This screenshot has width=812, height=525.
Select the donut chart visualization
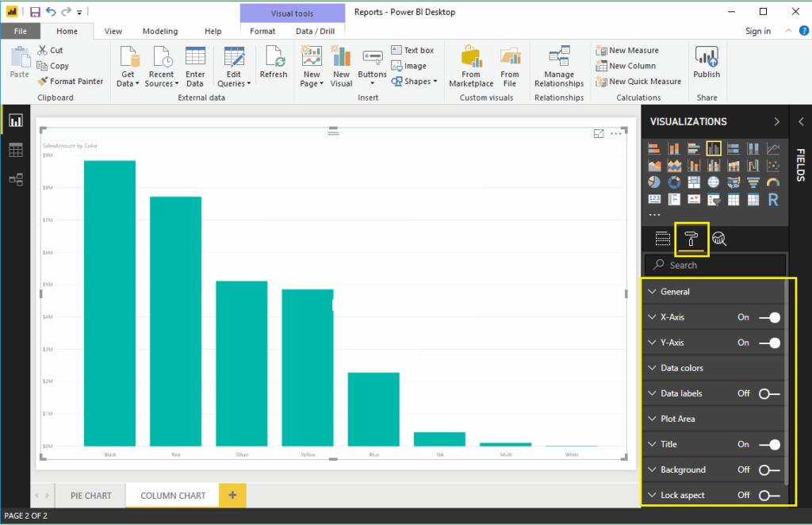point(674,182)
